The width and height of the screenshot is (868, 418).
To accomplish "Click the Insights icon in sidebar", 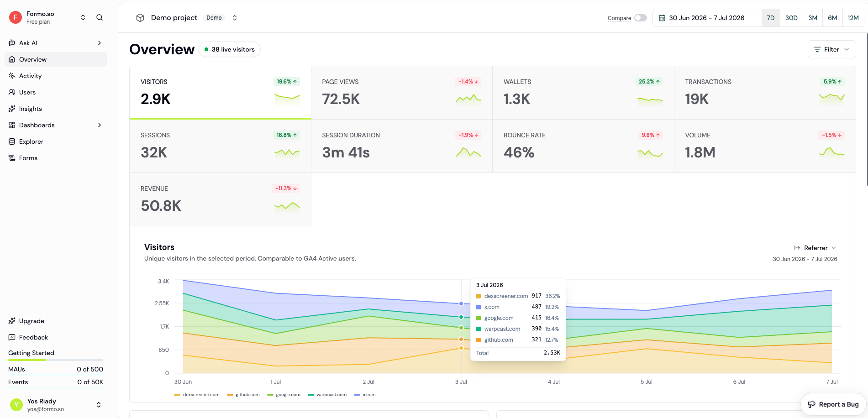I will 12,109.
